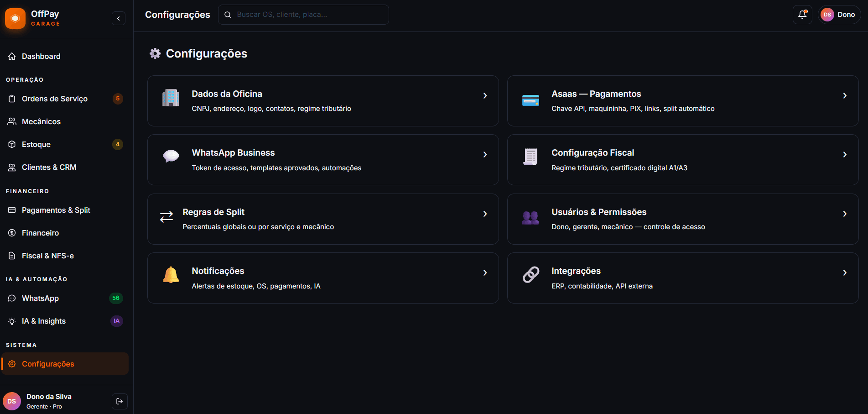Open the Dono user profile menu
Image resolution: width=868 pixels, height=414 pixels.
click(839, 15)
